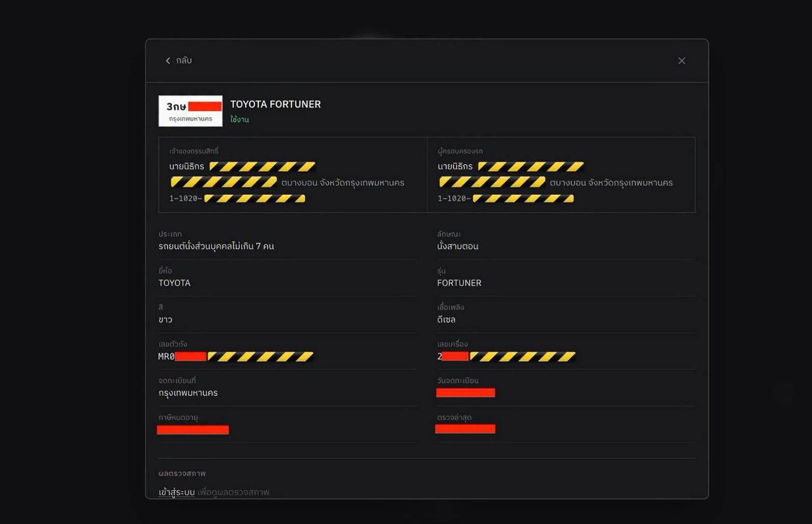Click the possessor ID starting 1-1020- on right
The height and width of the screenshot is (524, 812).
point(506,199)
